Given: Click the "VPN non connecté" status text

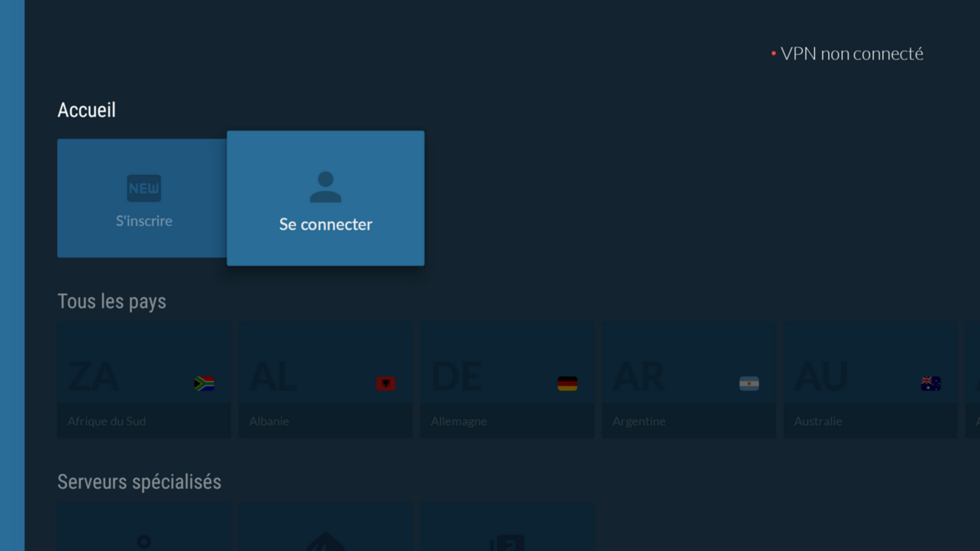Looking at the screenshot, I should coord(852,54).
